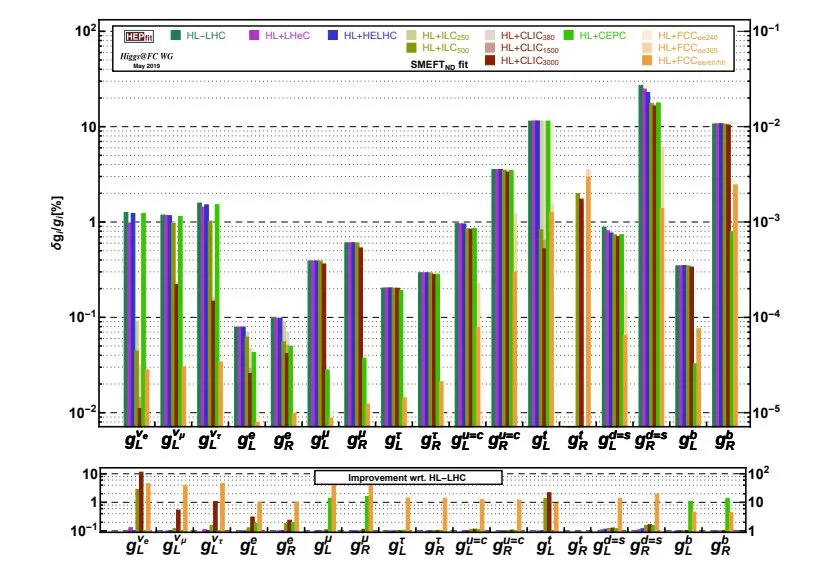829x568 pixels.
Task: Click the Higgs@FC WG label
Action: (x=146, y=56)
